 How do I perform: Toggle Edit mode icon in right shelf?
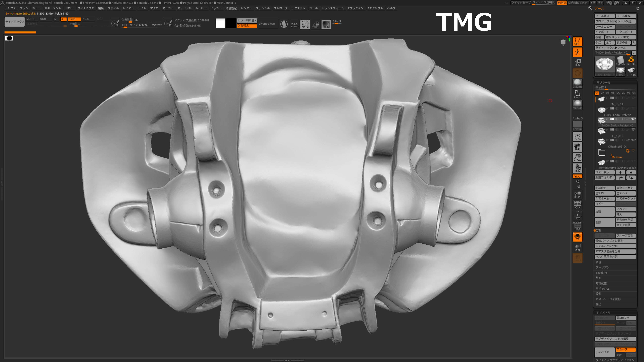[x=577, y=41]
